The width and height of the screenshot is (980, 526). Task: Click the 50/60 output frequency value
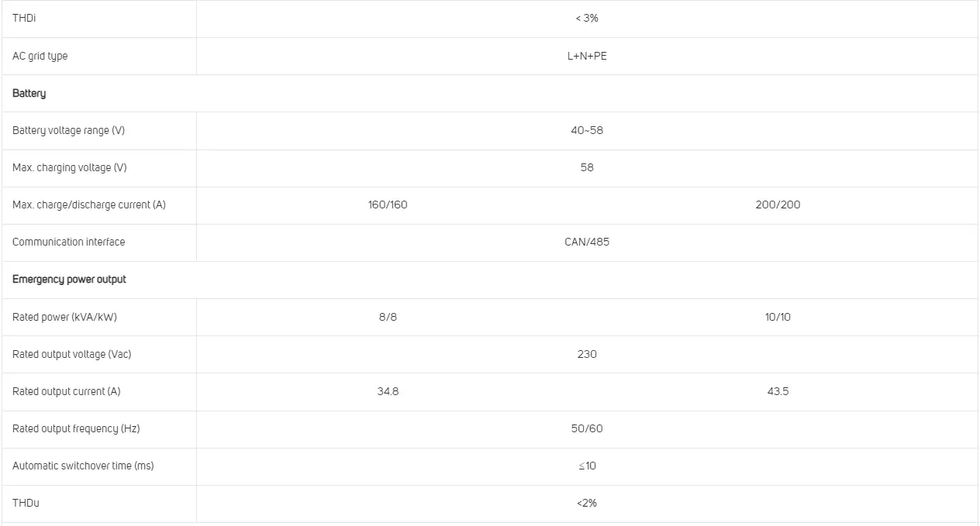point(587,428)
